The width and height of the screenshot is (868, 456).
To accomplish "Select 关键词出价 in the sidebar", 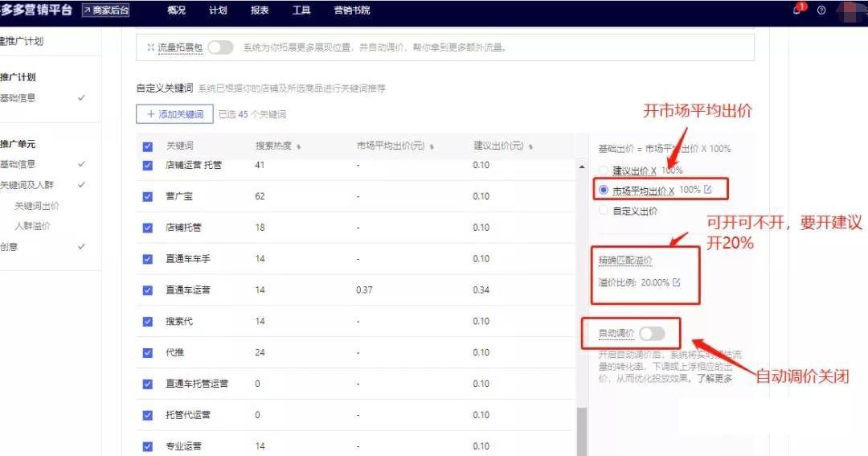I will coord(36,206).
